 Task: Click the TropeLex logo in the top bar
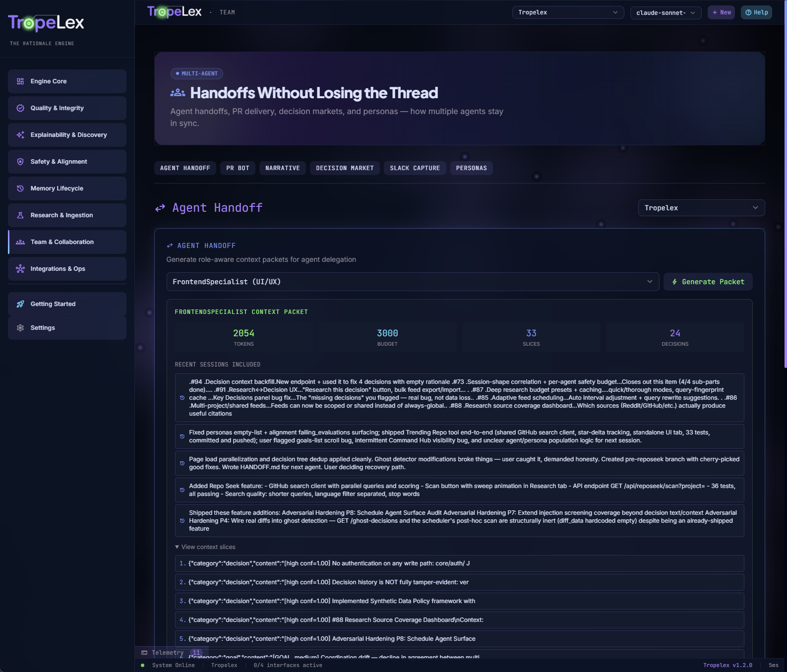(175, 12)
